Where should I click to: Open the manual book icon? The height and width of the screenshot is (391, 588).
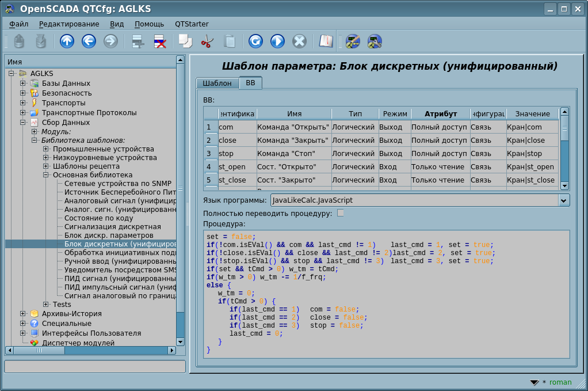326,41
